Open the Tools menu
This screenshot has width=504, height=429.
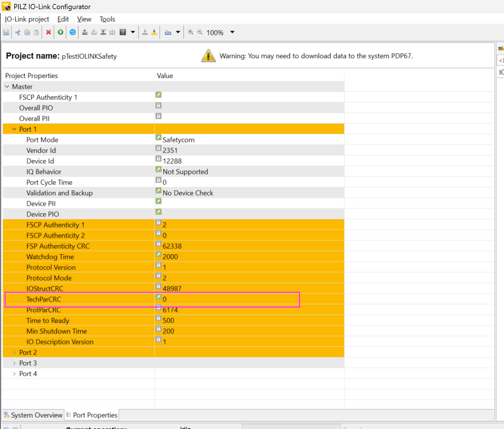(x=108, y=19)
